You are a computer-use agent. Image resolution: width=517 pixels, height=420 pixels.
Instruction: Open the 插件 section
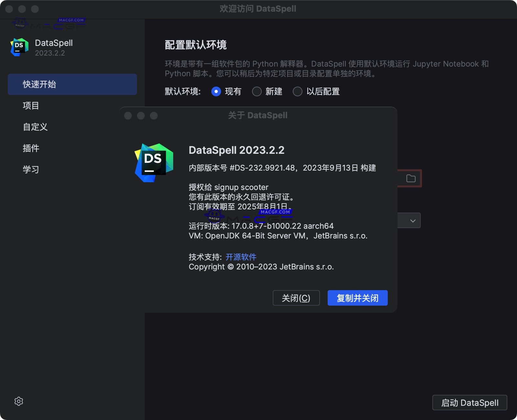(x=31, y=148)
